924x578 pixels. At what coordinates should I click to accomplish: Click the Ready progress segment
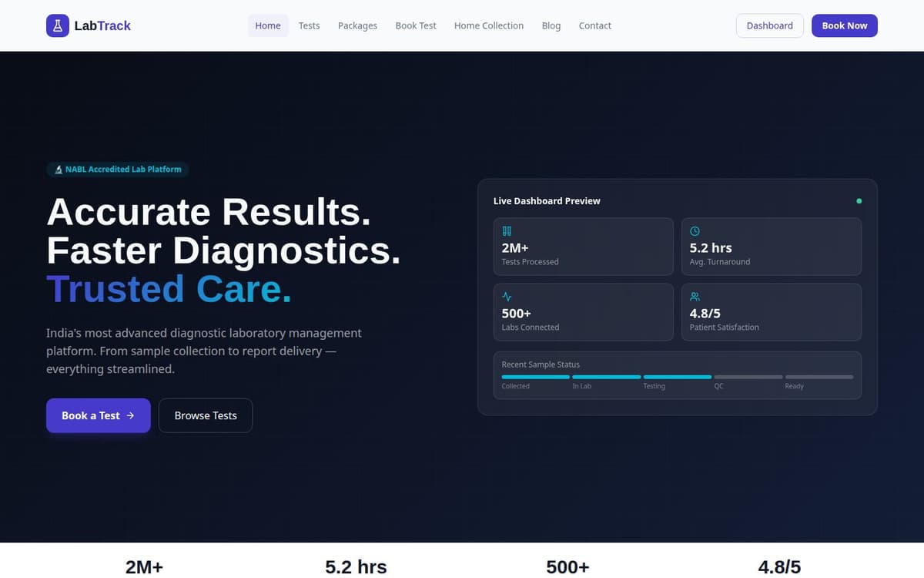click(x=819, y=377)
